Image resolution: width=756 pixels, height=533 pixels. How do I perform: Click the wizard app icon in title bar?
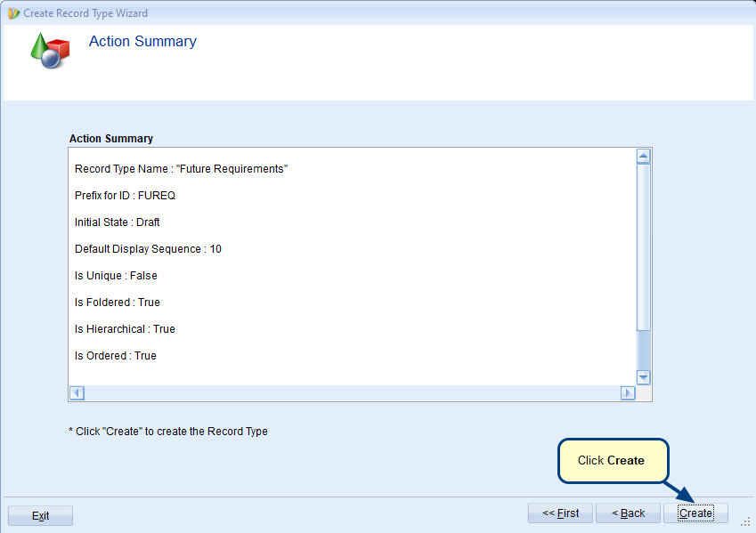13,13
